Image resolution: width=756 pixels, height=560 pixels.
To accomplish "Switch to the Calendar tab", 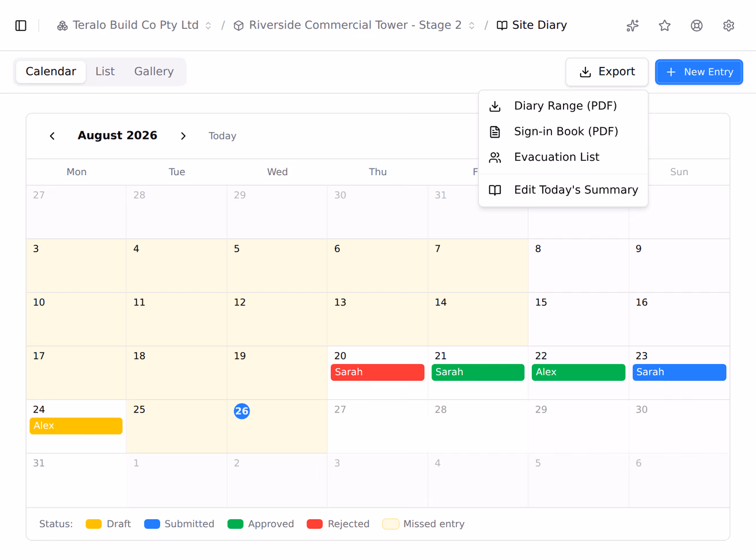I will (x=51, y=71).
